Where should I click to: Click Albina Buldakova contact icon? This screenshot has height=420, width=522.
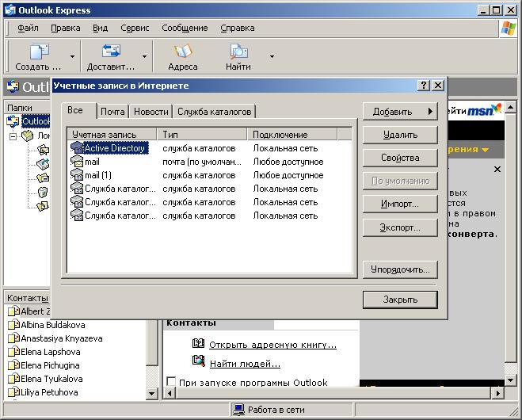click(x=13, y=325)
